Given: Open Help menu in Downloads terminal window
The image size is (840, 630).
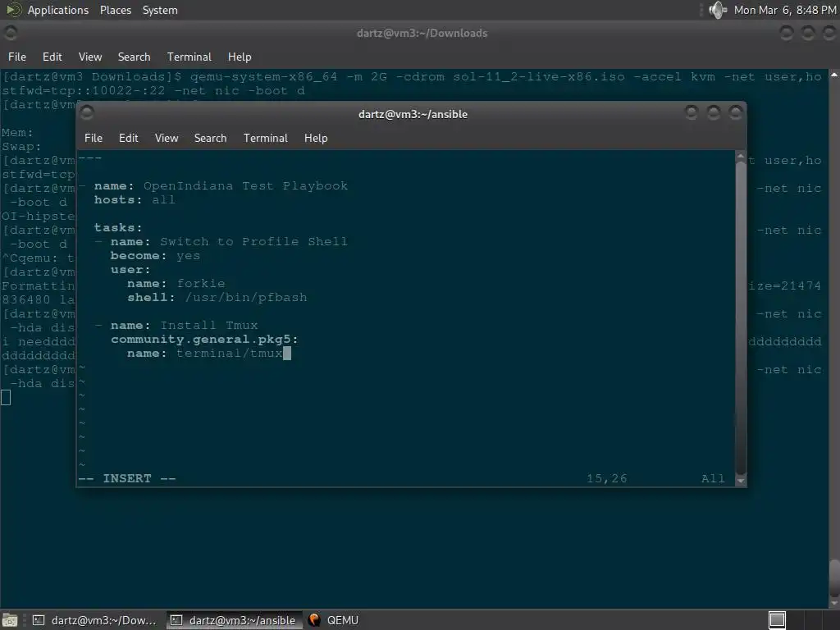Looking at the screenshot, I should click(x=240, y=57).
